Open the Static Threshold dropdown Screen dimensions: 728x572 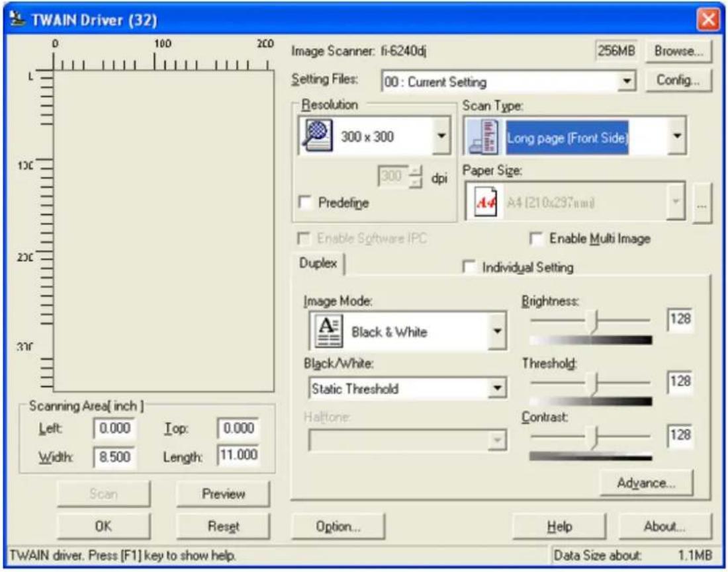(x=497, y=388)
